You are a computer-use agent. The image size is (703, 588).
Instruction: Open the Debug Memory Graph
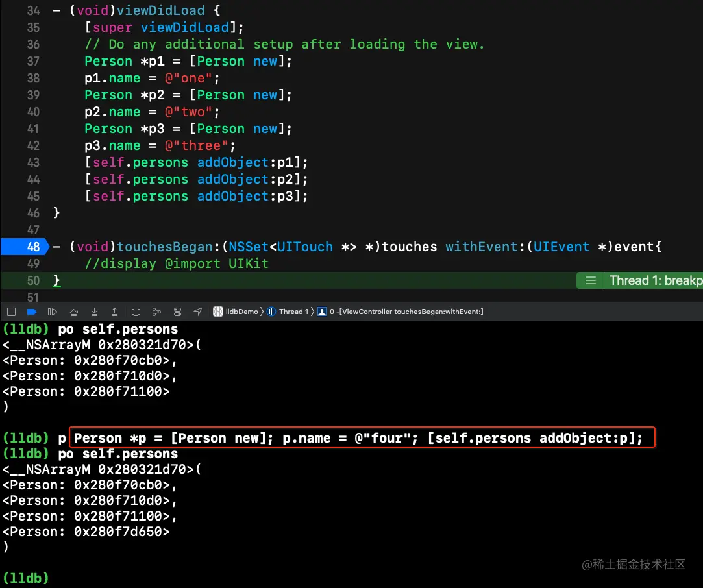(x=156, y=312)
